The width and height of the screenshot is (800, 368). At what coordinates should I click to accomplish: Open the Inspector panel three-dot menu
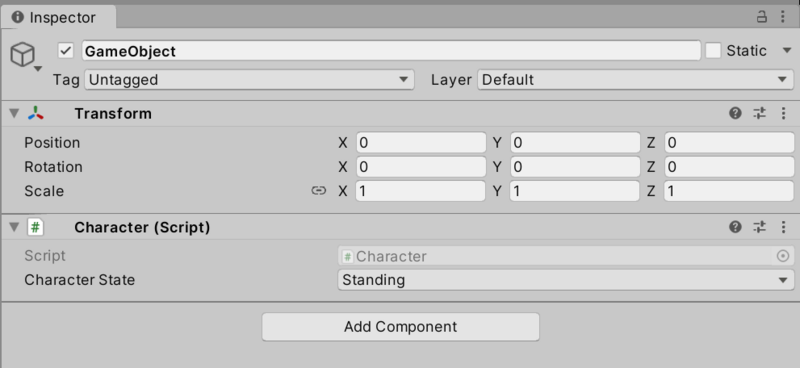tap(783, 17)
